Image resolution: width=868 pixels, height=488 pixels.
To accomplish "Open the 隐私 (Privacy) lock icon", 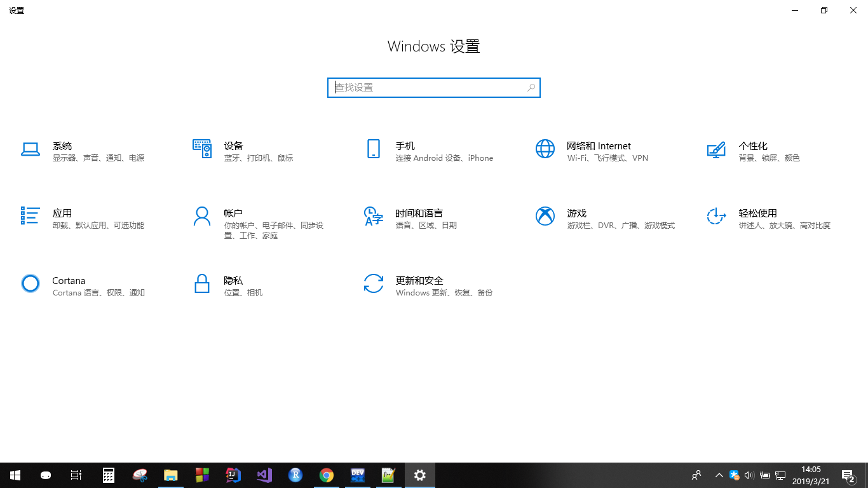I will point(202,283).
